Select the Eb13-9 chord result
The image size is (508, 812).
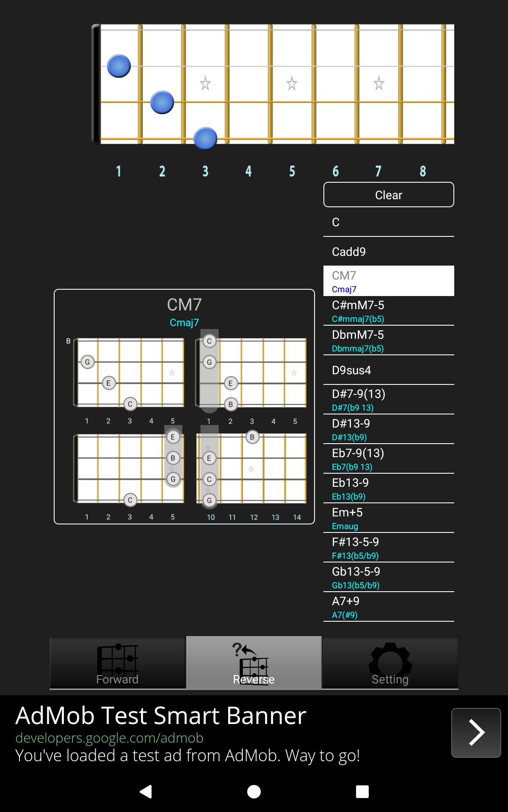[x=389, y=488]
